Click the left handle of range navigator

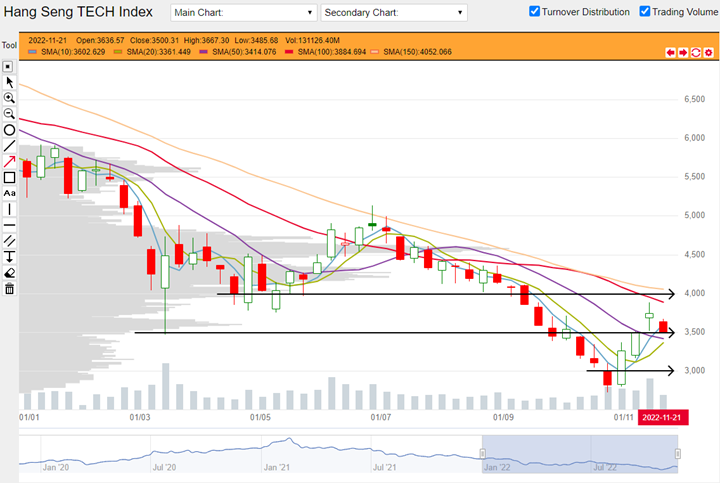tap(483, 454)
